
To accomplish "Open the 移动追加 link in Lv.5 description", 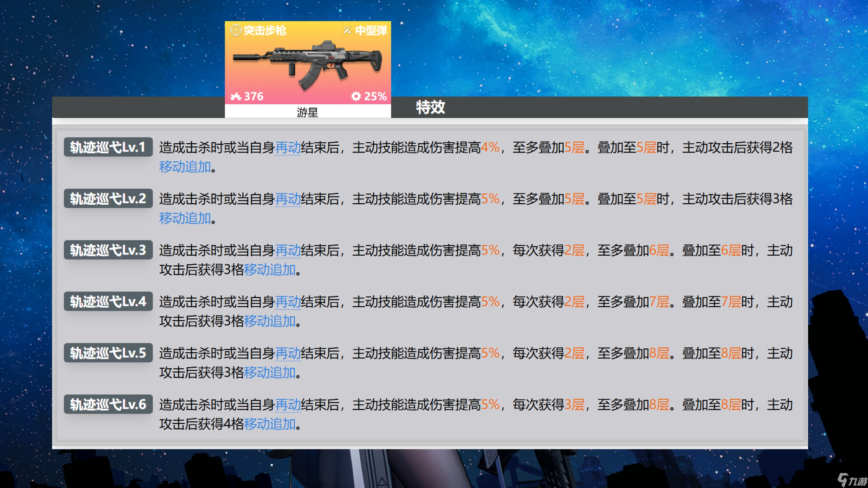I will coord(270,373).
